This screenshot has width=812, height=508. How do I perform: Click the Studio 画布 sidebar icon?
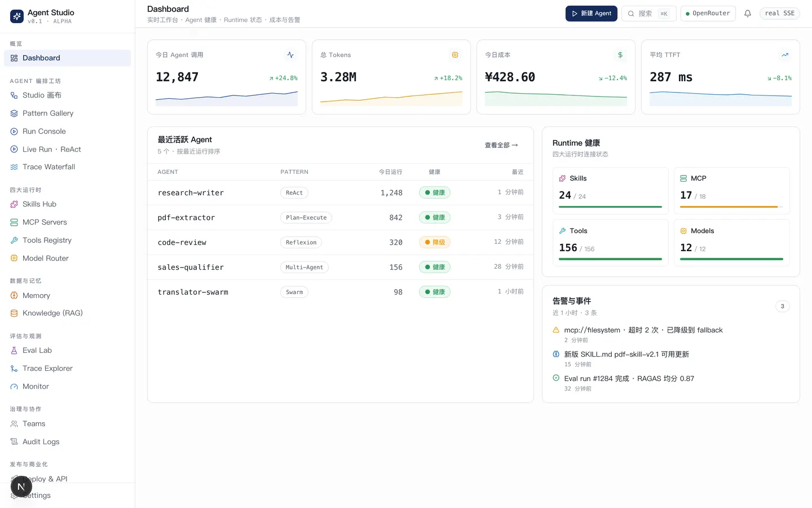[14, 95]
